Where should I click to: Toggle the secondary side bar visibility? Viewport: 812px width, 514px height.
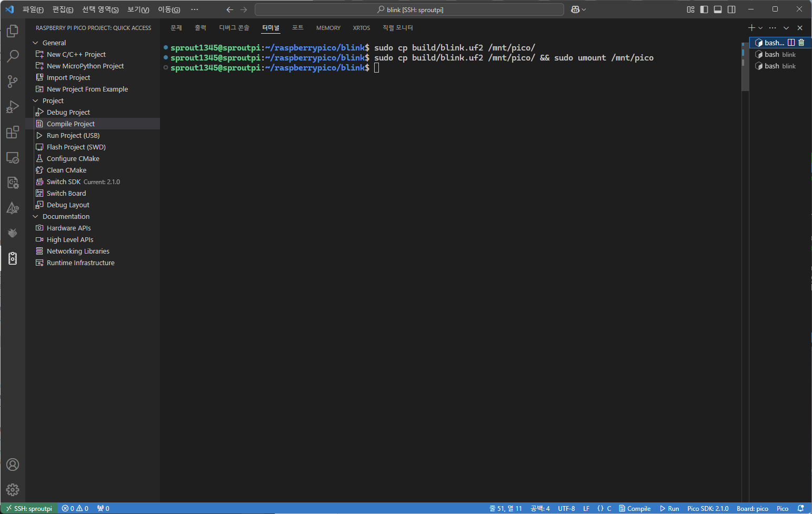point(731,9)
